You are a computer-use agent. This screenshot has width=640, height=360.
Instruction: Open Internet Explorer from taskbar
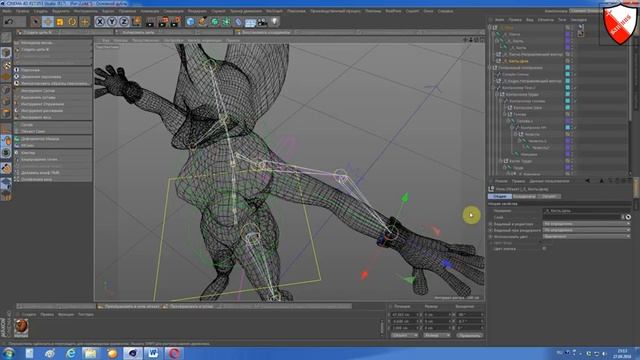click(x=71, y=353)
